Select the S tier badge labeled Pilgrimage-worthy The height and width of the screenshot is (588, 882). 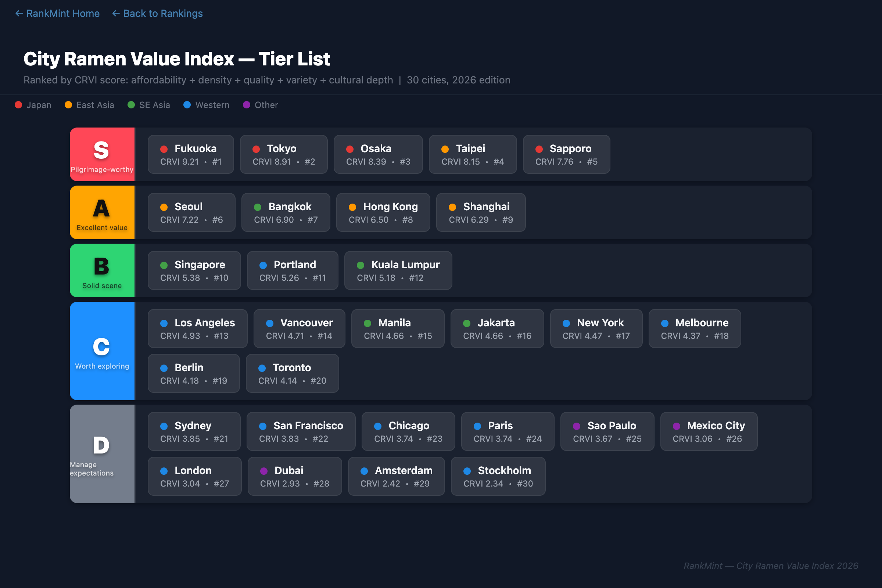tap(102, 154)
